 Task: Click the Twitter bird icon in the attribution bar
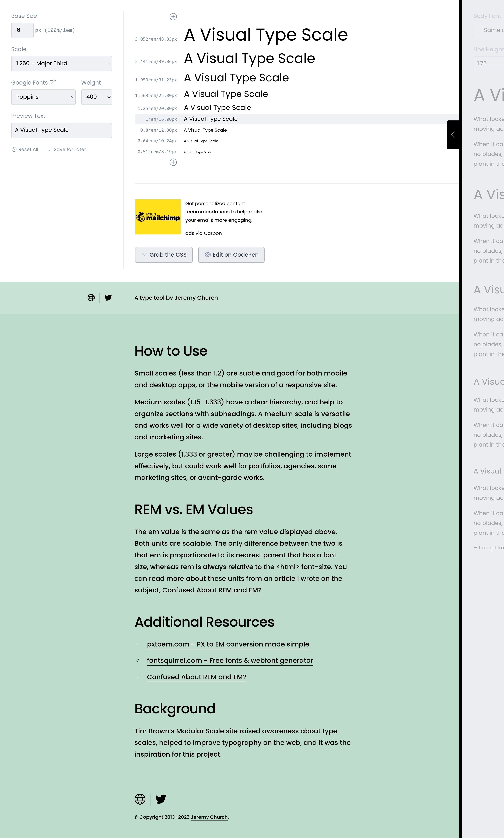[x=108, y=298]
